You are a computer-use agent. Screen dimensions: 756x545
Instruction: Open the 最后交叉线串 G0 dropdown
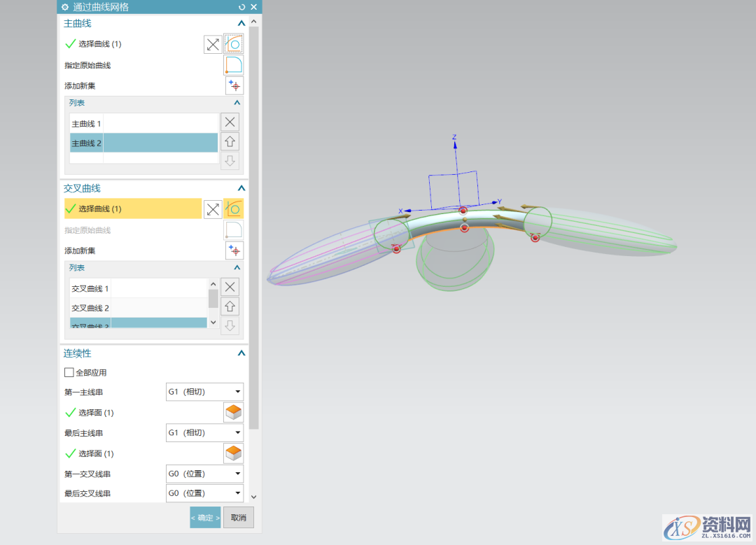pos(204,494)
